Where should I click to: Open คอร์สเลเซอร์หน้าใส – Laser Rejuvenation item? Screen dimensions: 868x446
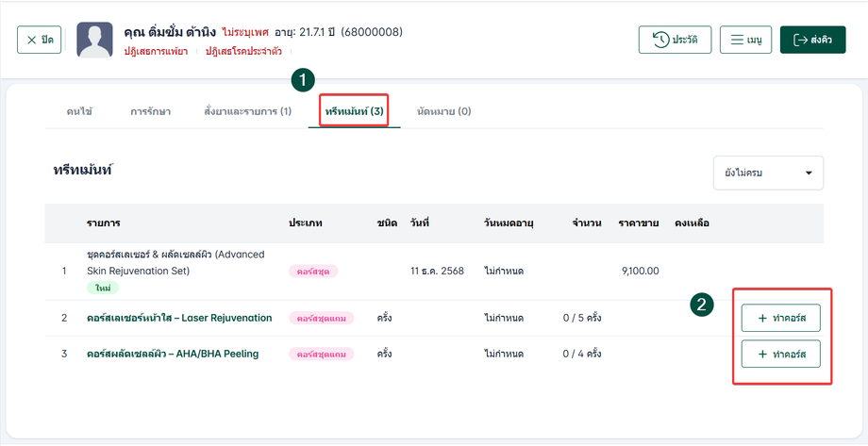tap(179, 318)
